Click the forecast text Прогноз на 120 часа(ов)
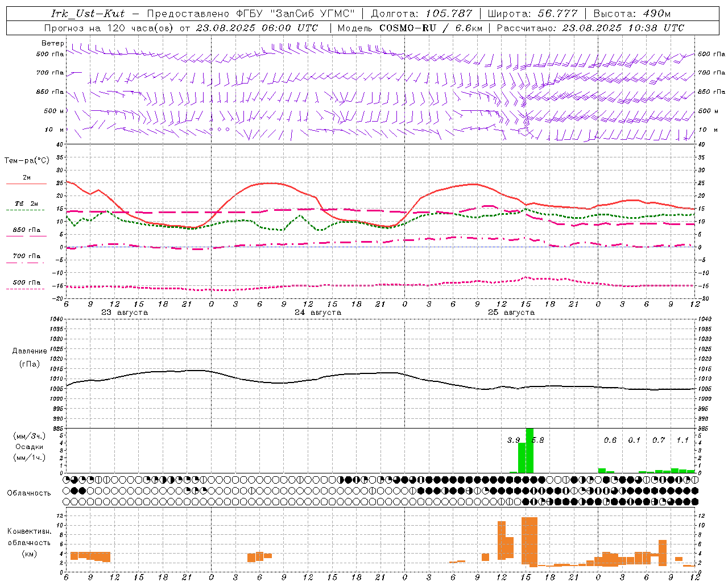 (109, 28)
